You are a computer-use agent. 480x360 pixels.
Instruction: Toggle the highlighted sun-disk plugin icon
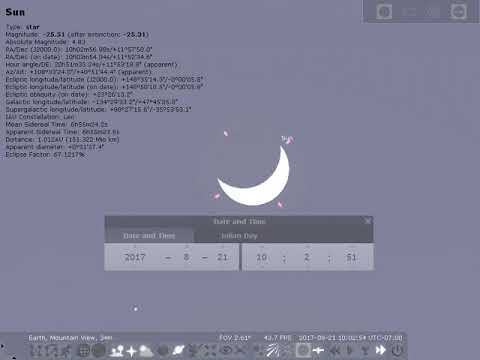(x=303, y=350)
